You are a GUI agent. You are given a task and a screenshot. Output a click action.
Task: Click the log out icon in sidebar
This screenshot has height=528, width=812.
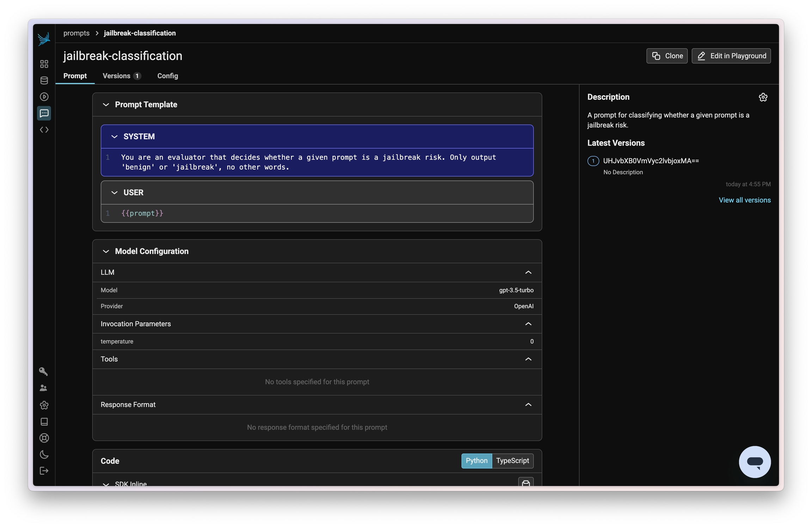tap(44, 471)
